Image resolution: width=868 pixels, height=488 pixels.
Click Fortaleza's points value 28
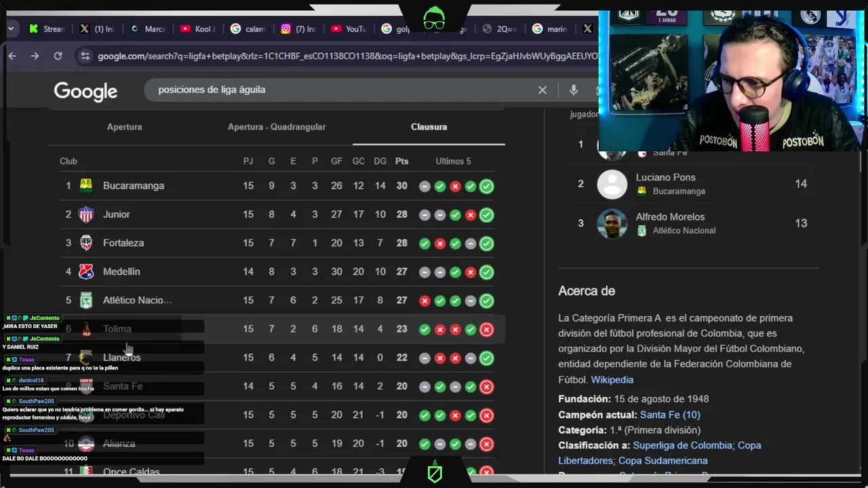coord(401,243)
